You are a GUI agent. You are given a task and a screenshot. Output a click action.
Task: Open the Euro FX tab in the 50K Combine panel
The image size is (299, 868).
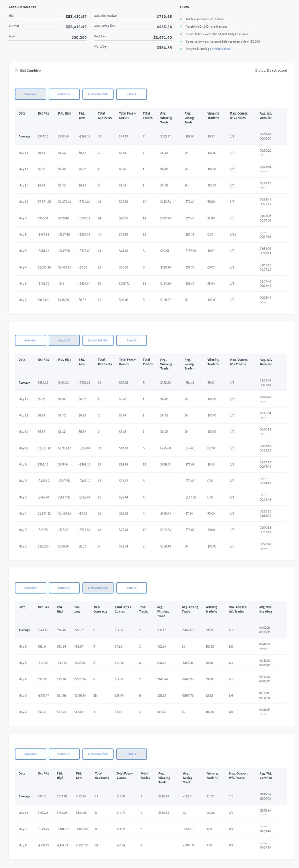(131, 94)
